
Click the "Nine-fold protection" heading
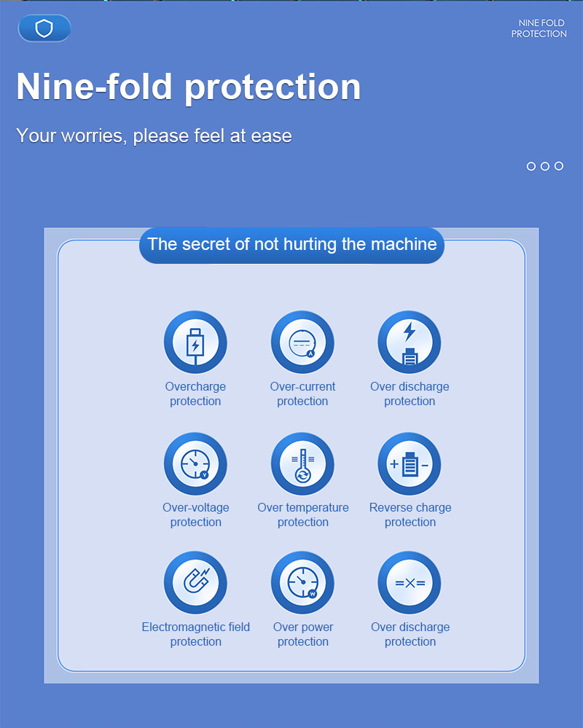click(x=189, y=87)
